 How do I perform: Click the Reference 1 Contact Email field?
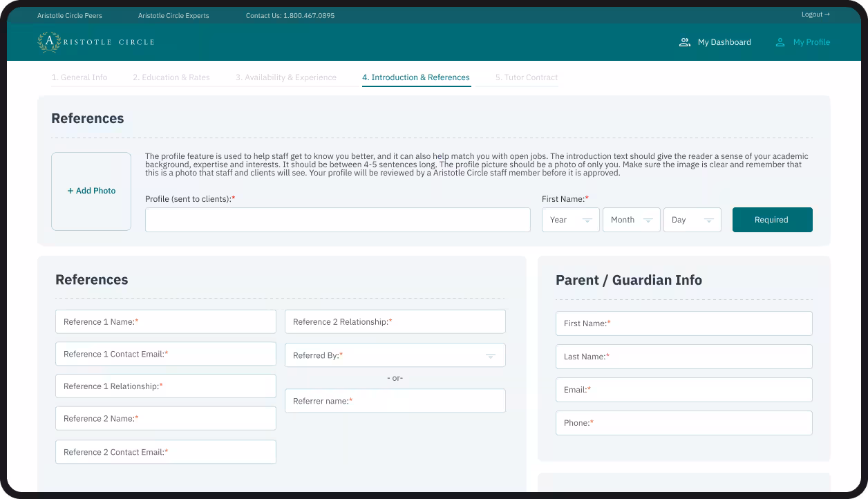[x=166, y=354]
